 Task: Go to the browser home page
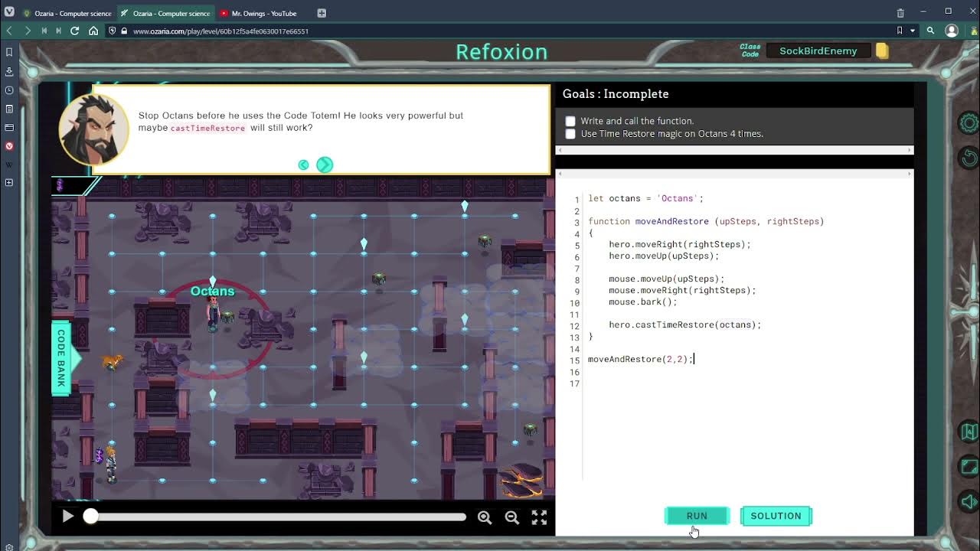pos(93,31)
